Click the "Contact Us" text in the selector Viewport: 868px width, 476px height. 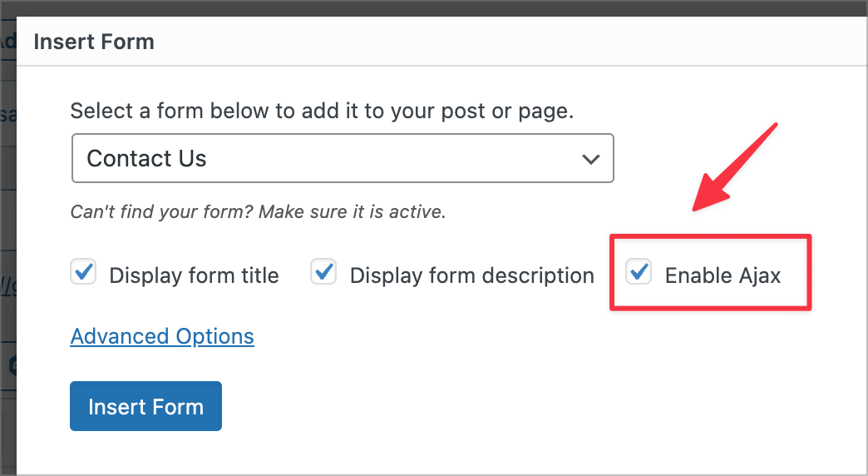(x=146, y=158)
